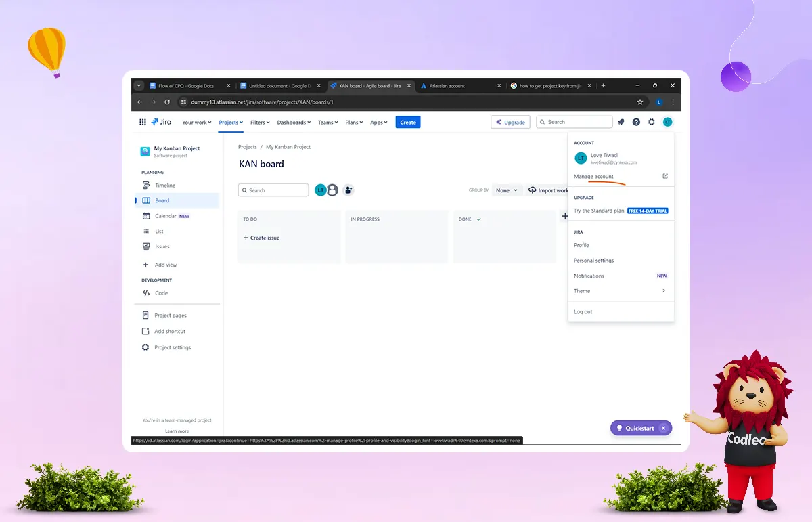
Task: Switch to the how to get project key tab
Action: tap(550, 86)
